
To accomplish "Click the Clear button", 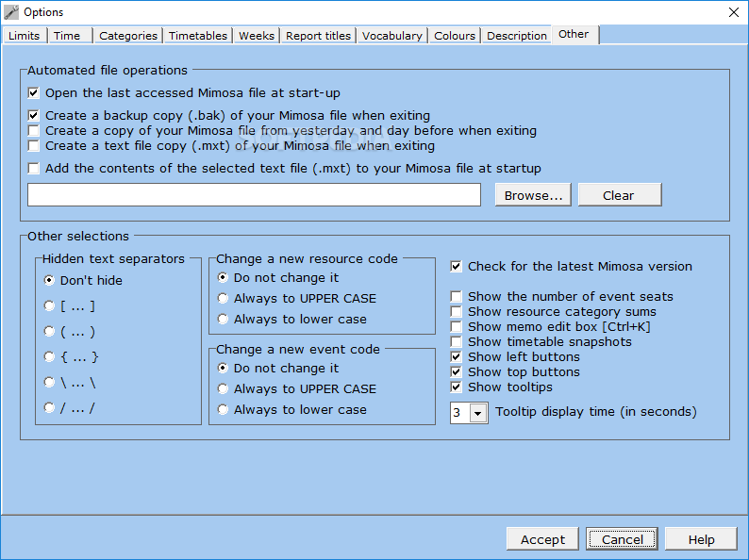I will 620,195.
